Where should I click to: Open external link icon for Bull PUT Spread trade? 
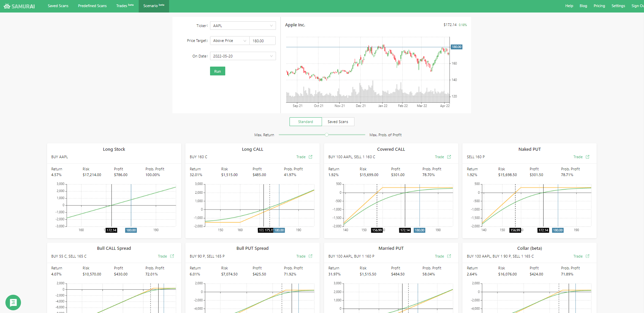(310, 256)
